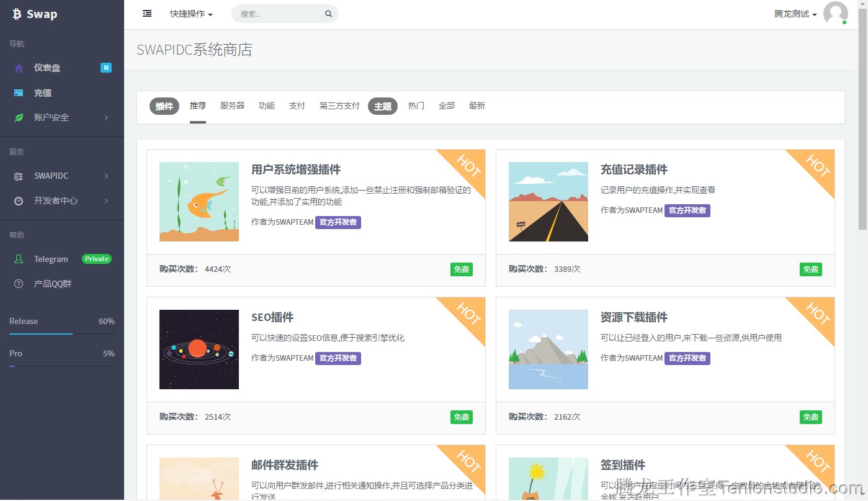868x501 pixels.
Task: Open the 资源下载插件 title link
Action: pos(634,317)
